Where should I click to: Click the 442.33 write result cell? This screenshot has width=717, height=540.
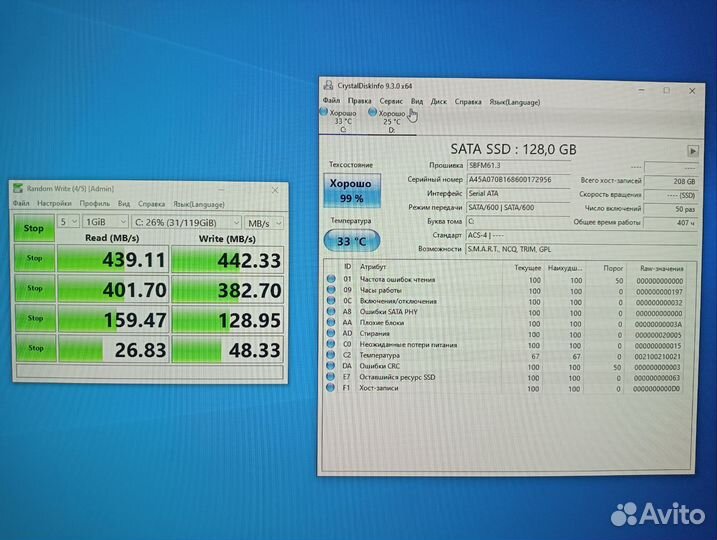click(228, 260)
